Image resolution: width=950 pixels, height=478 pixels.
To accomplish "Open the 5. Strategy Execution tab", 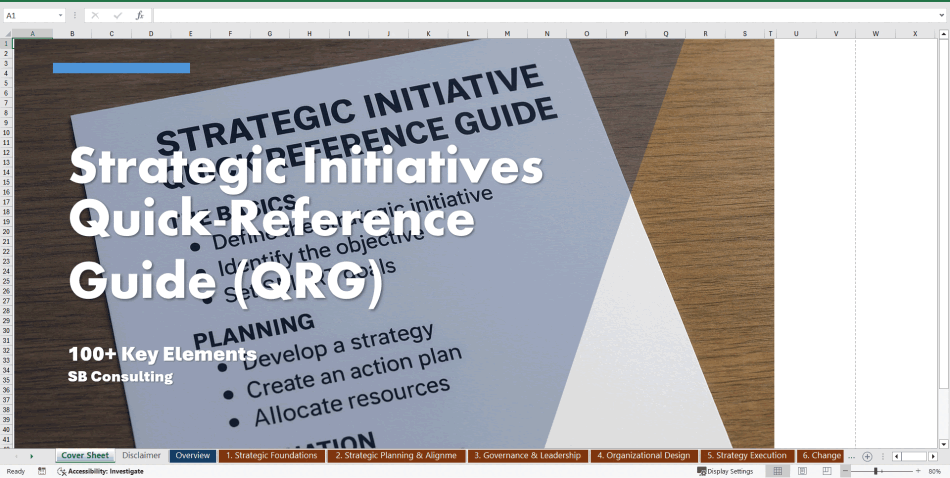I will point(746,456).
